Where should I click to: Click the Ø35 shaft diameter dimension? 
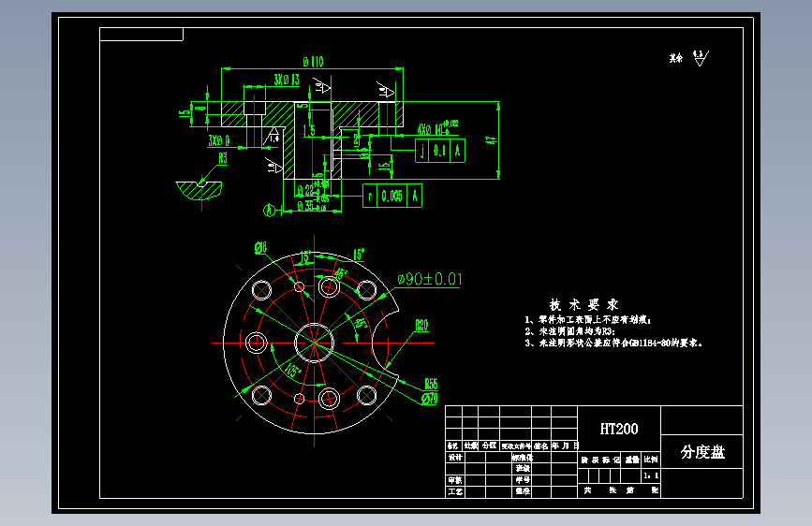312,206
